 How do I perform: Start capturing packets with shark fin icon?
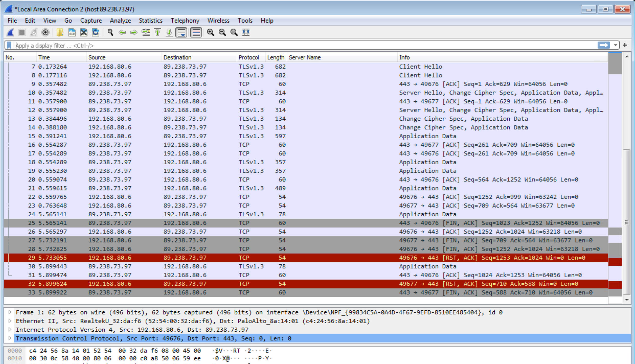tap(10, 33)
